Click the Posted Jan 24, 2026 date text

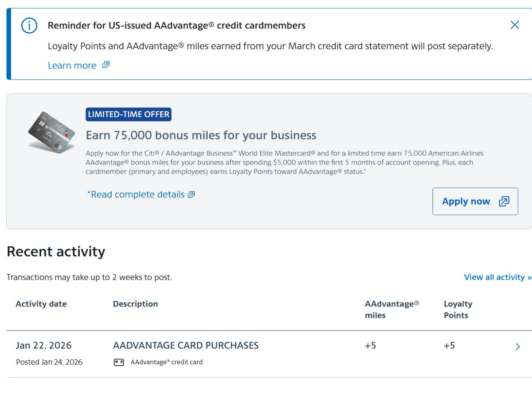[49, 362]
